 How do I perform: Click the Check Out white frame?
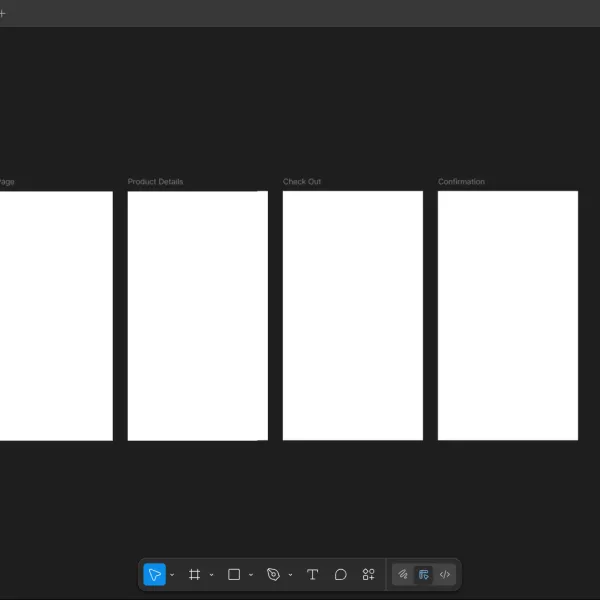click(x=353, y=316)
